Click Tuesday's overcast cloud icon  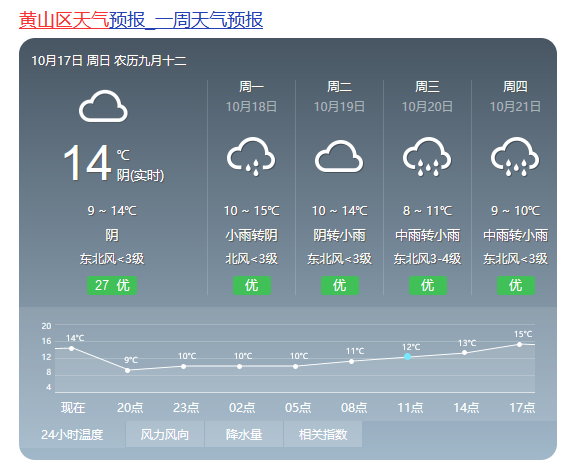click(339, 156)
